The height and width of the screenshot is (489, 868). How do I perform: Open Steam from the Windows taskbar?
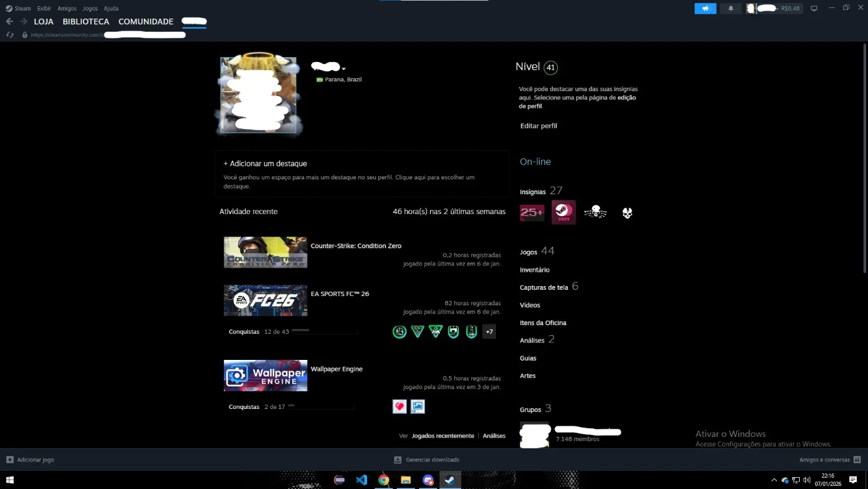point(450,480)
